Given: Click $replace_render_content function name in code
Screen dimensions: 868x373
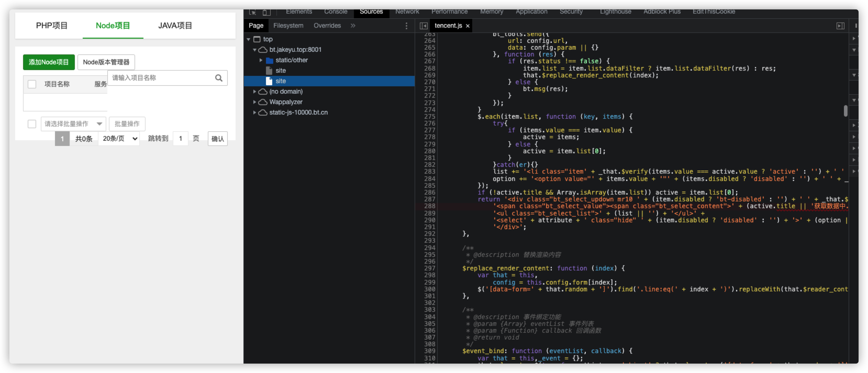Looking at the screenshot, I should click(506, 269).
